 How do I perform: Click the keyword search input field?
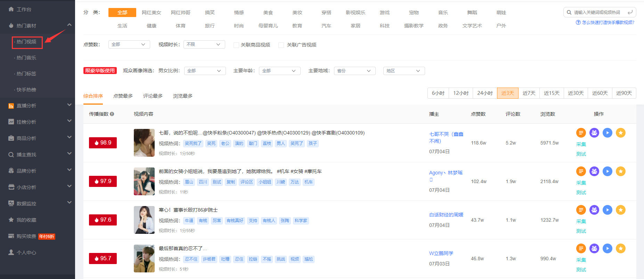(x=599, y=13)
